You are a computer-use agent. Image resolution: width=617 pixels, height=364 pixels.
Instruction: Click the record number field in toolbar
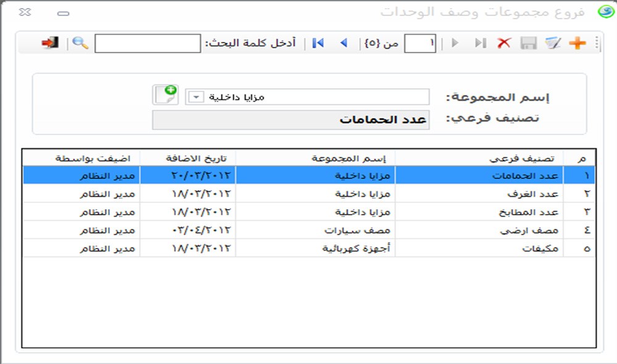click(x=420, y=43)
